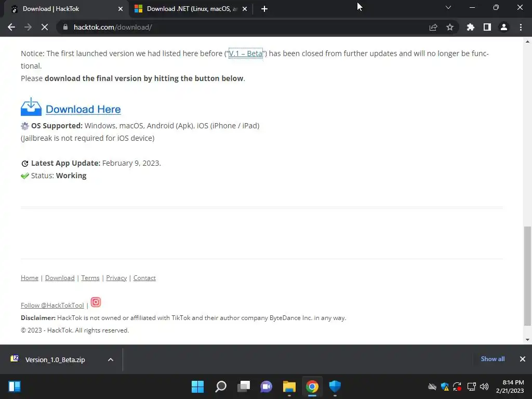Click the OneDrive cloud tray icon
532x399 pixels.
(432, 387)
